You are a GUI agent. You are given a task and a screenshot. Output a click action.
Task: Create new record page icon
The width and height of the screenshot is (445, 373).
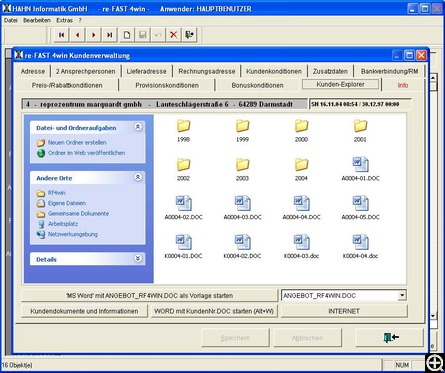(127, 35)
